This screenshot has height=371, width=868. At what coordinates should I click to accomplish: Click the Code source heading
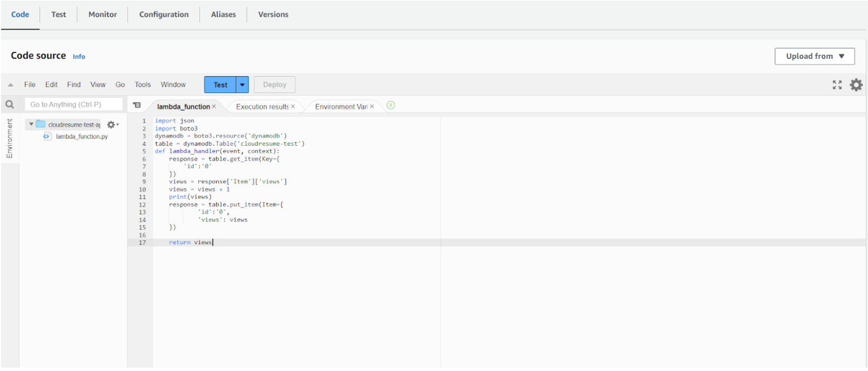38,56
